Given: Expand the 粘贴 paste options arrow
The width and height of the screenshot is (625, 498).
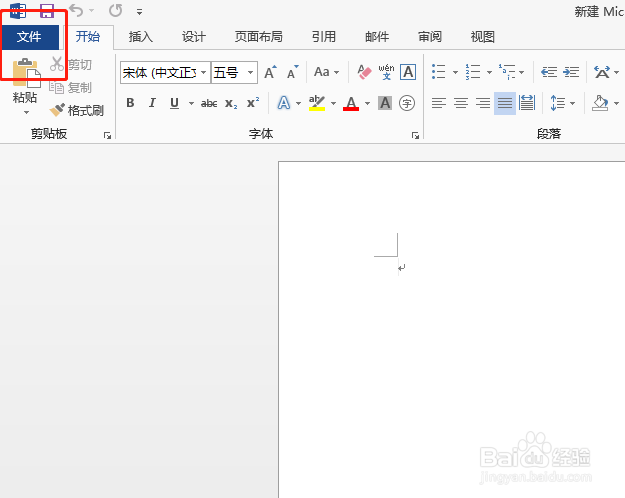Looking at the screenshot, I should click(x=26, y=113).
